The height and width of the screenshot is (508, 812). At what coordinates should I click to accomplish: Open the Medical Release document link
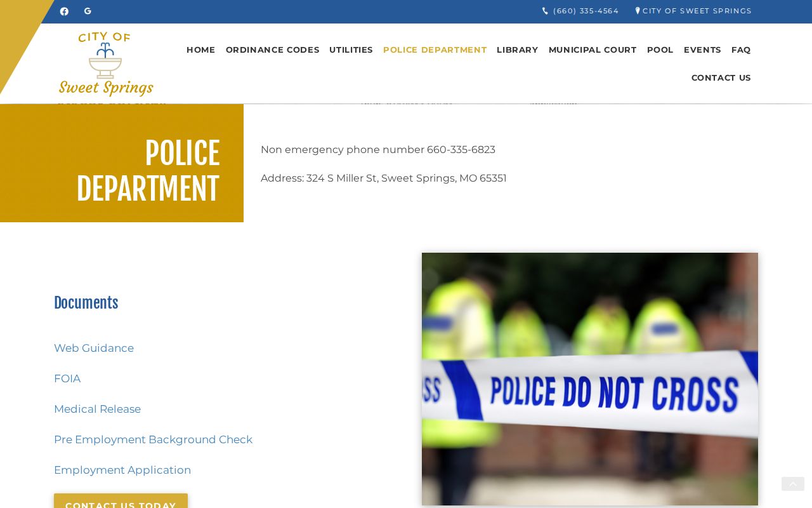point(97,409)
